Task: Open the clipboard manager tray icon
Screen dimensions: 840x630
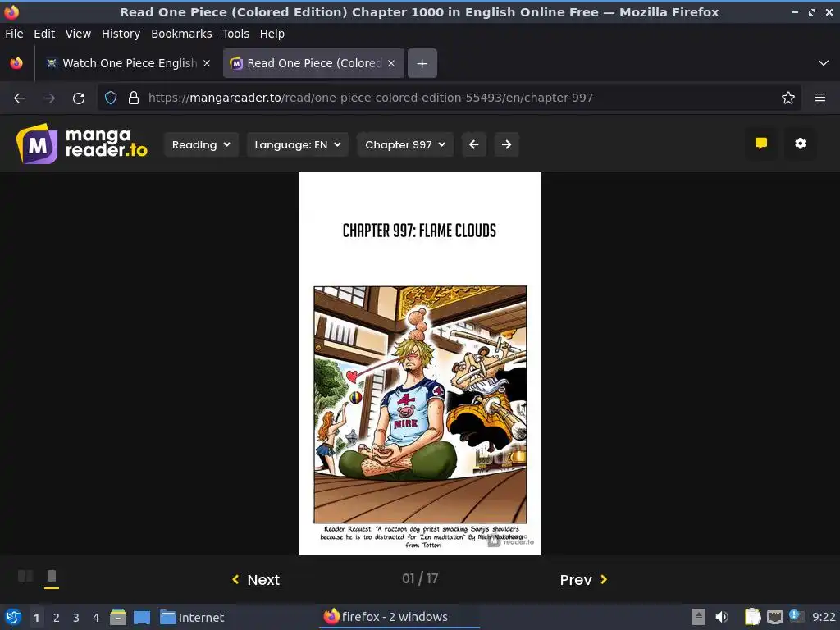Action: click(752, 617)
